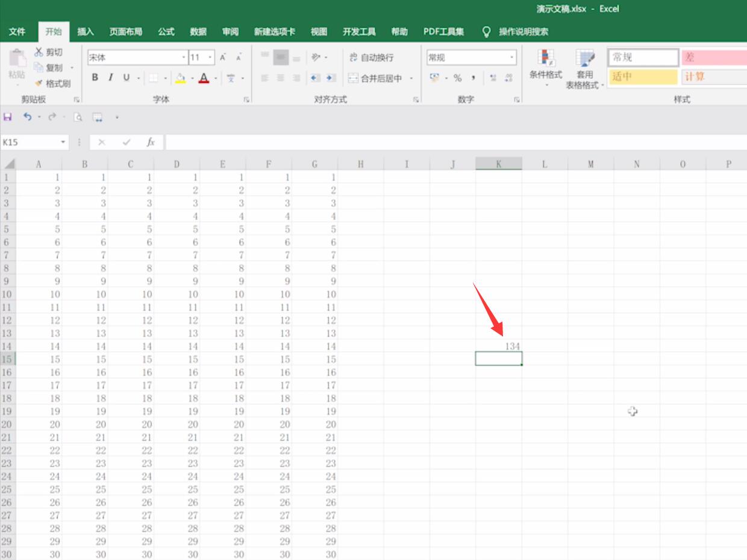Apply percent style format
Viewport: 747px width, 560px height.
coord(458,78)
